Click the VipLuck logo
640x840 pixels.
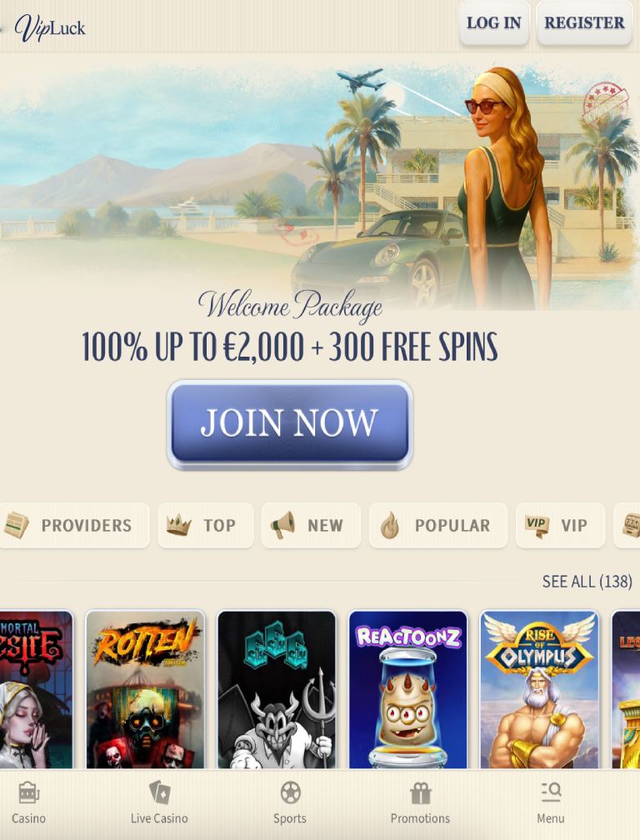coord(50,27)
